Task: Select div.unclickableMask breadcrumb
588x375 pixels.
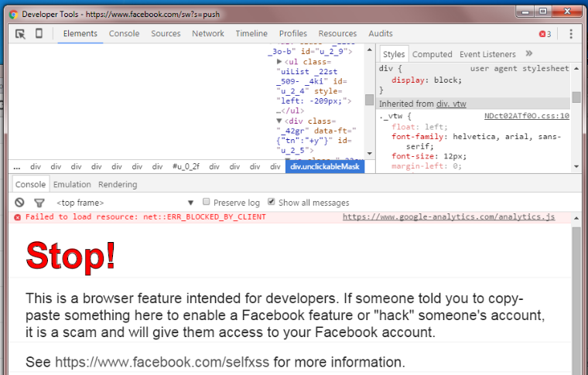Action: pos(325,167)
